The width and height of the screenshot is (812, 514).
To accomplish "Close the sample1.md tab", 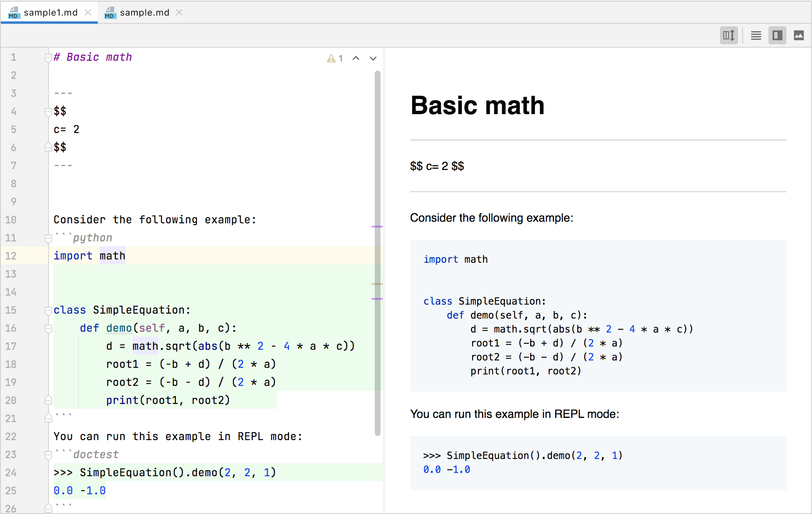I will coord(88,13).
